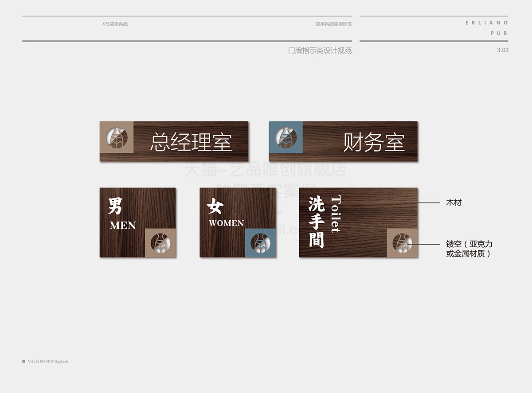Click the 男 character on the men's sign
The image size is (532, 393).
116,206
